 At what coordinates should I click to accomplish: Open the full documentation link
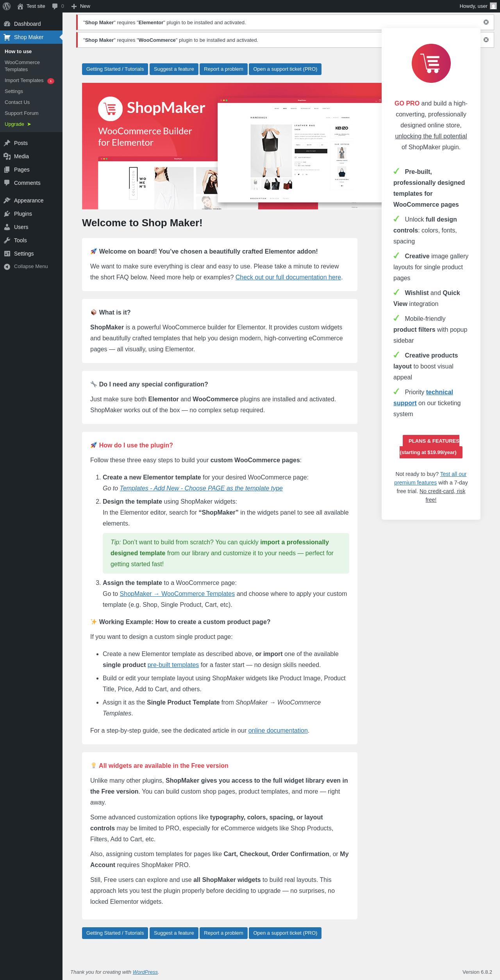coord(288,277)
